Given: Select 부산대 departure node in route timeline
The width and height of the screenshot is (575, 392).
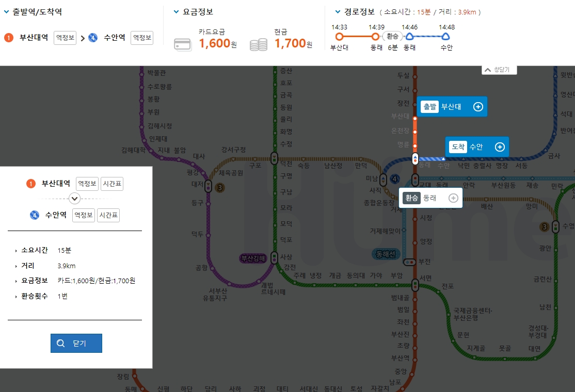Looking at the screenshot, I should point(339,37).
